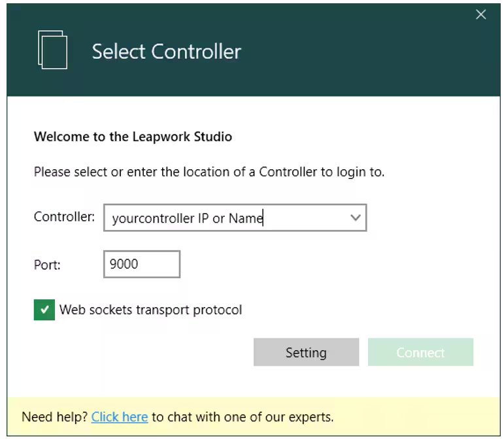The image size is (504, 439).
Task: Expand the Controller dropdown arrow
Action: 356,218
